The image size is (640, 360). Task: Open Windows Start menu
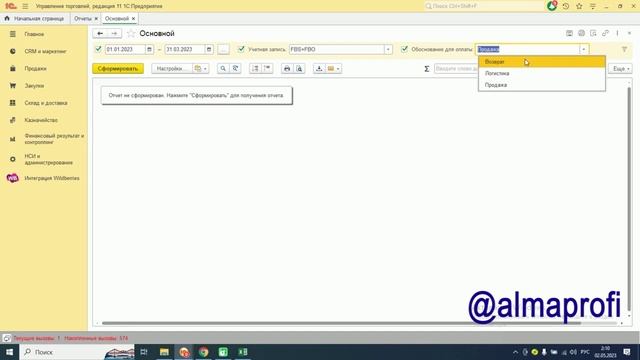click(9, 352)
